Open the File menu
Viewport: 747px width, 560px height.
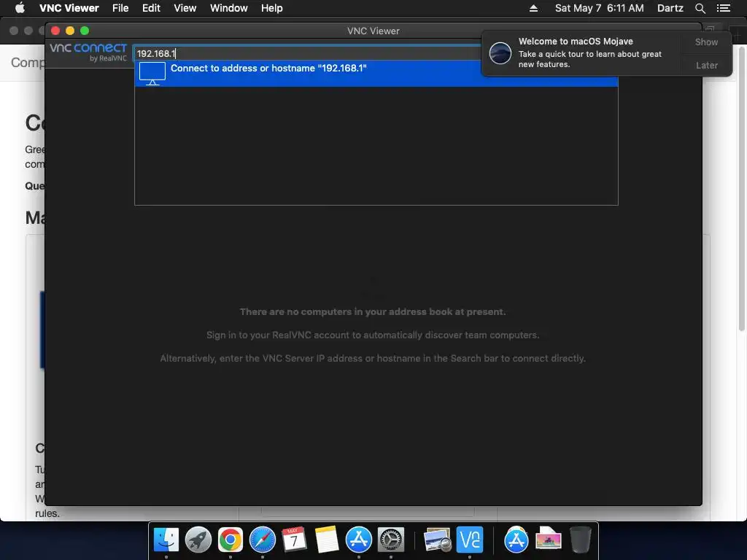coord(120,8)
